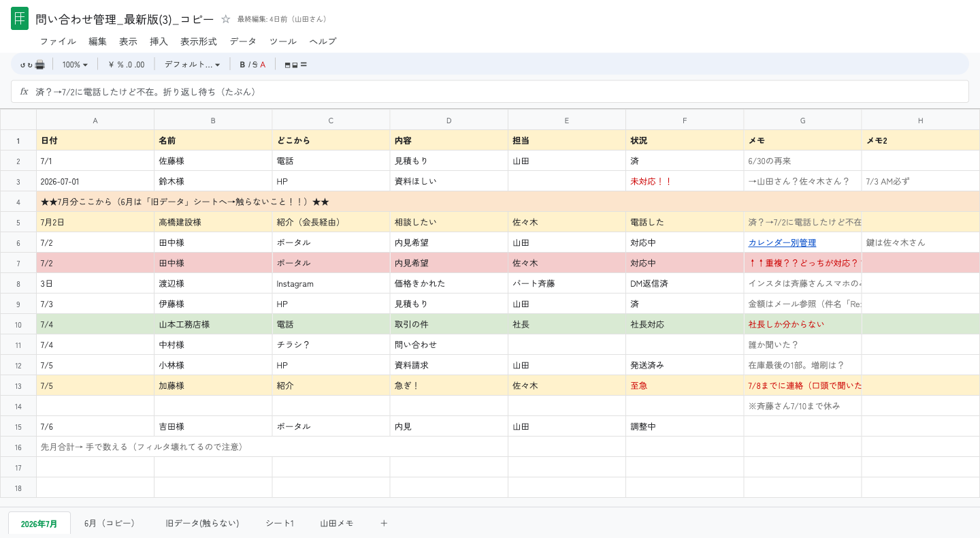
Task: Open the ヘルプ menu
Action: pyautogui.click(x=323, y=42)
